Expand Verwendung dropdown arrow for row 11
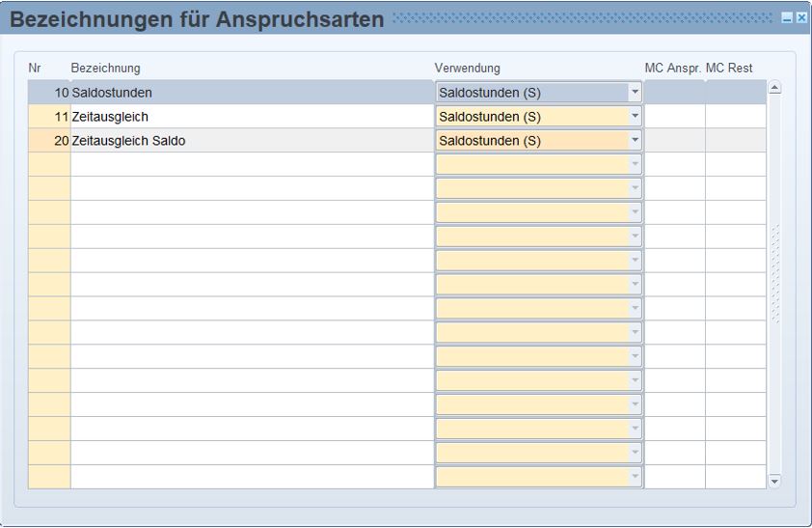812x528 pixels. pos(635,117)
